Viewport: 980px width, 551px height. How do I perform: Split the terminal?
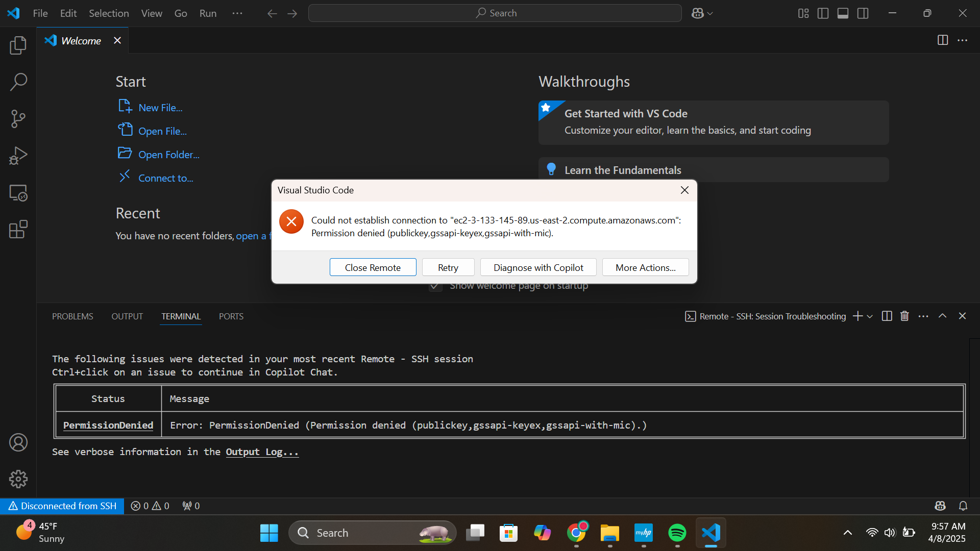[887, 316]
